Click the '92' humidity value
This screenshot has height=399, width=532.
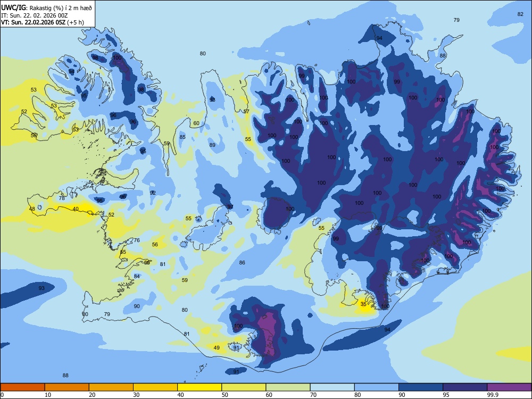(x=153, y=193)
